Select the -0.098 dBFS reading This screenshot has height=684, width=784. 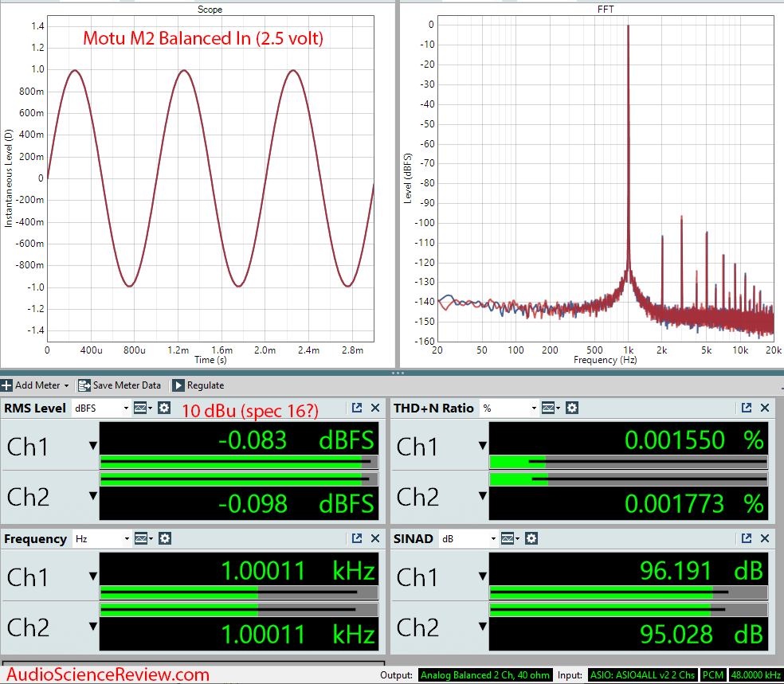pyautogui.click(x=296, y=503)
